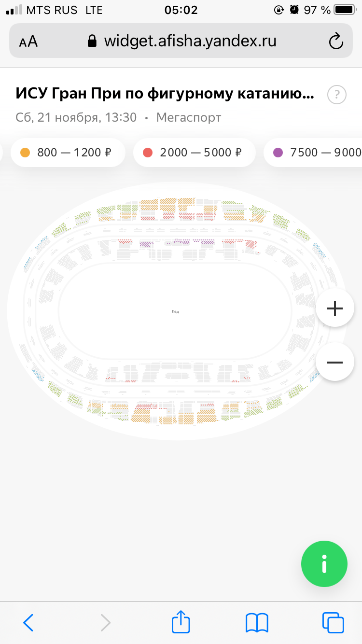
Task: Open the AA text size menu
Action: pos(28,42)
